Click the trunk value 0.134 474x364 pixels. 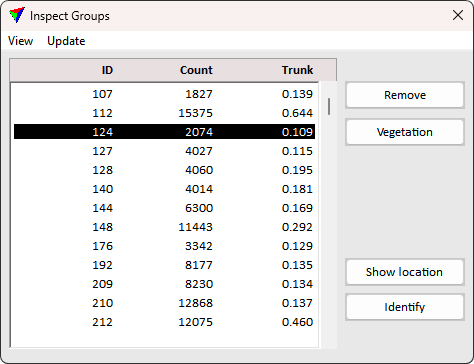(297, 284)
